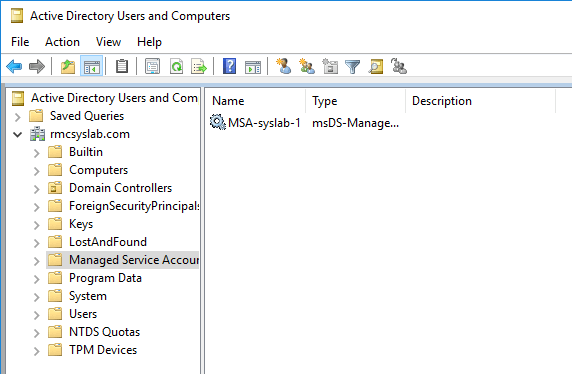Click the Domain Controllers folder icon

coord(55,188)
